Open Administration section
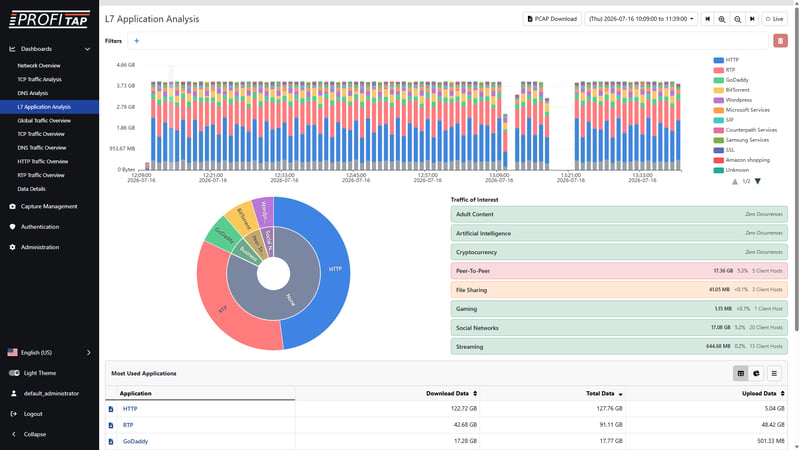 pyautogui.click(x=40, y=247)
